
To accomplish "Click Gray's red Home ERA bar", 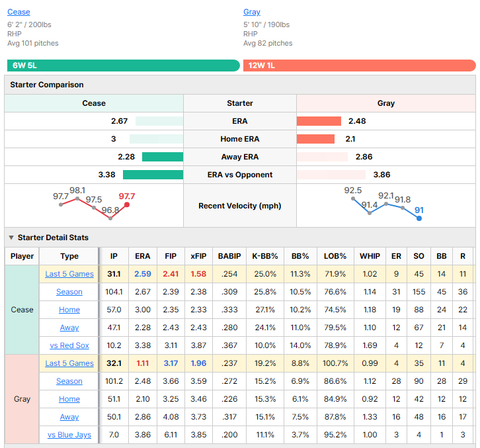I will (x=315, y=139).
